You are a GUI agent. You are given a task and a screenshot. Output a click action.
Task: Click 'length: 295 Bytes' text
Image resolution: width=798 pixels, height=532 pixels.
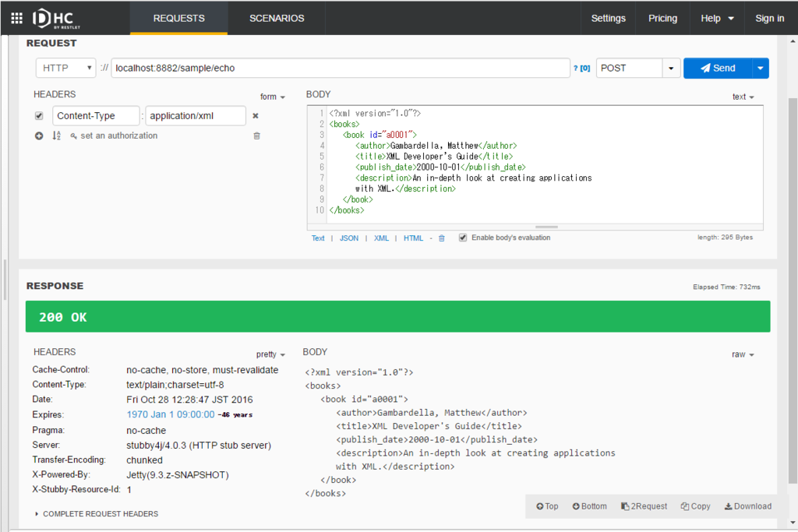(x=725, y=238)
